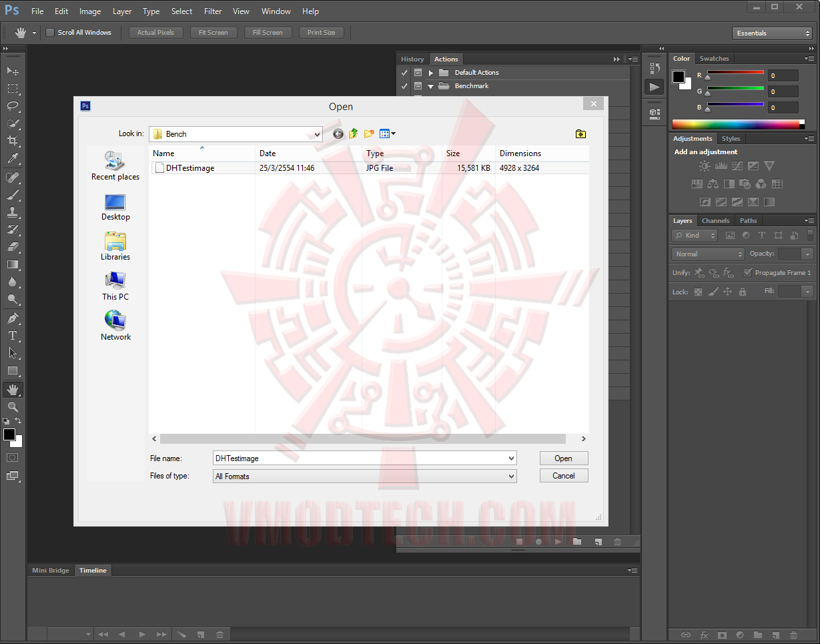The image size is (820, 644).
Task: Select the Gradient tool
Action: pyautogui.click(x=13, y=264)
